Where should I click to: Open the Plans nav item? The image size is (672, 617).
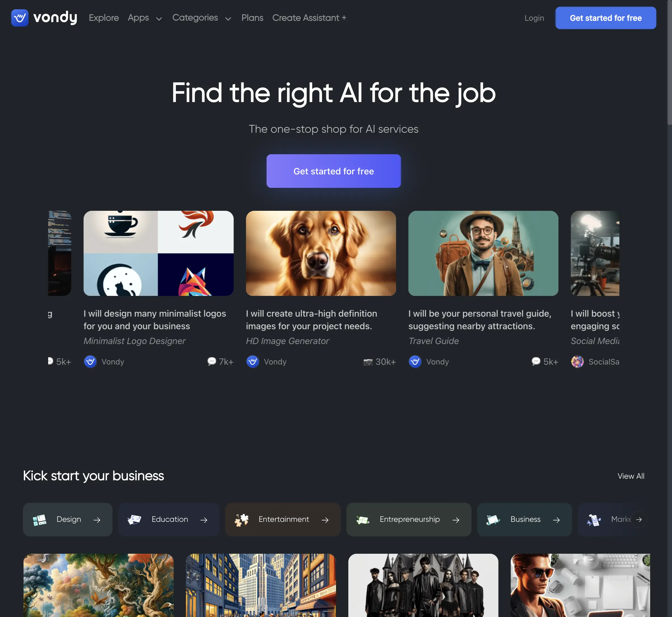point(252,18)
